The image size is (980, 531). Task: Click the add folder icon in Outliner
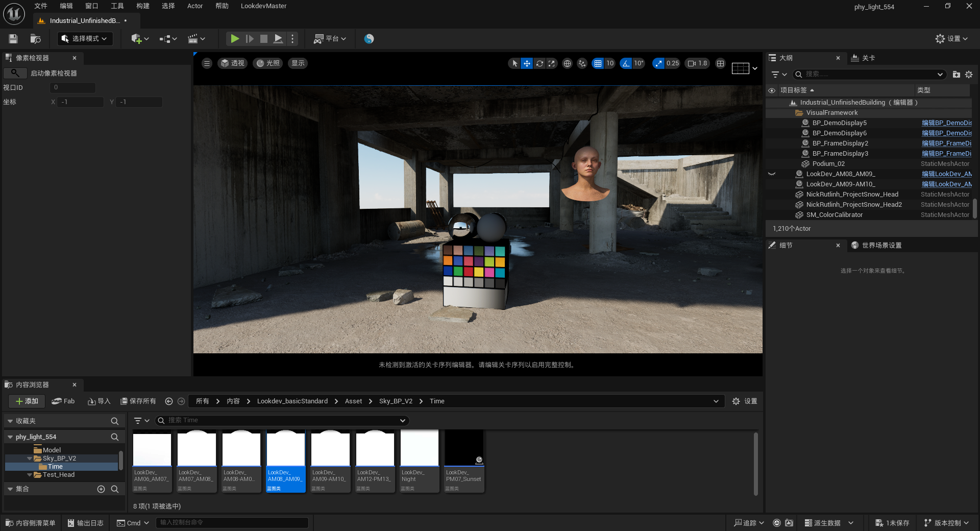pos(956,75)
